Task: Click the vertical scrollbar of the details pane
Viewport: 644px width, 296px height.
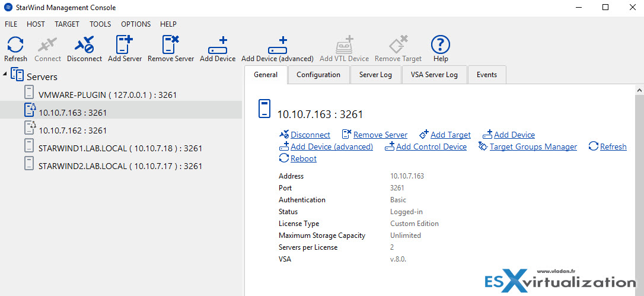Action: (639, 195)
